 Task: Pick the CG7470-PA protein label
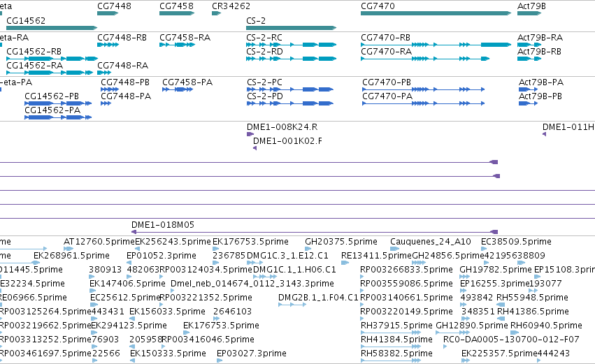coord(387,96)
